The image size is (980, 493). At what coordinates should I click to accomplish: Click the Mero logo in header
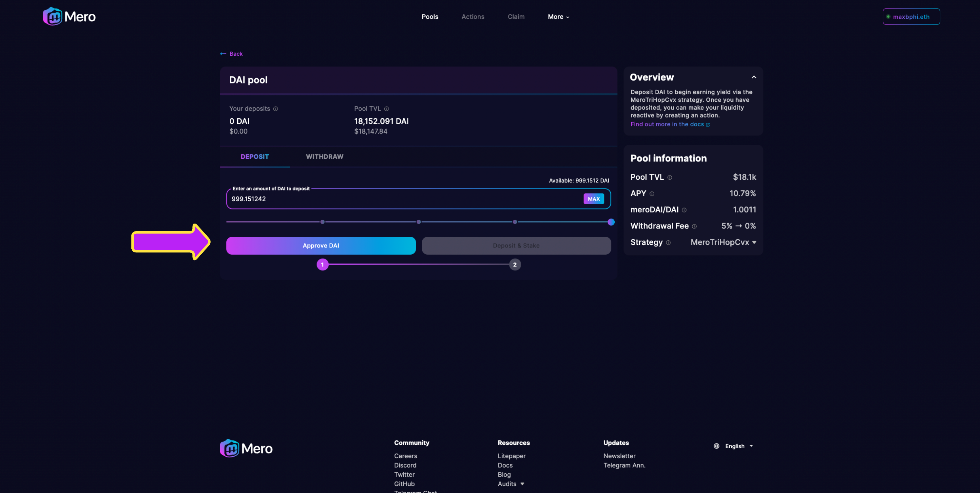[69, 16]
